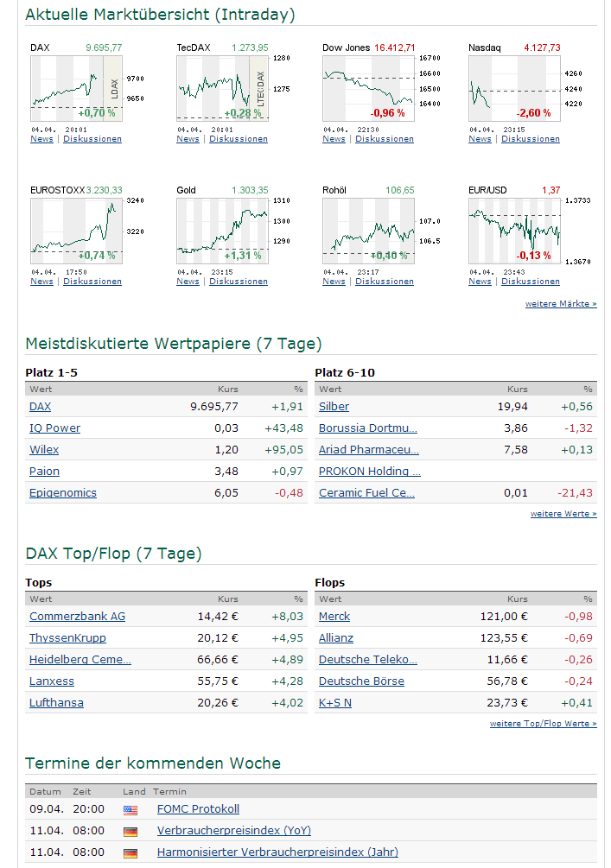Open PROKON Holding link
Screen dimensions: 611x868
370,471
